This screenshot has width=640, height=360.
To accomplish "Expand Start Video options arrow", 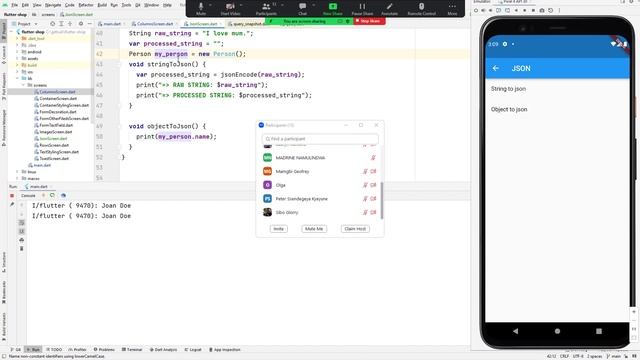I will click(242, 5).
